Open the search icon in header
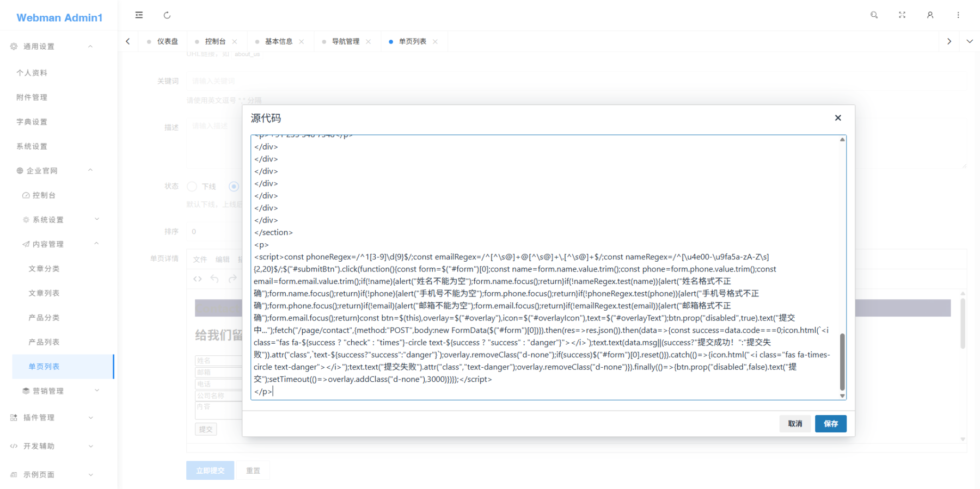 click(x=874, y=15)
